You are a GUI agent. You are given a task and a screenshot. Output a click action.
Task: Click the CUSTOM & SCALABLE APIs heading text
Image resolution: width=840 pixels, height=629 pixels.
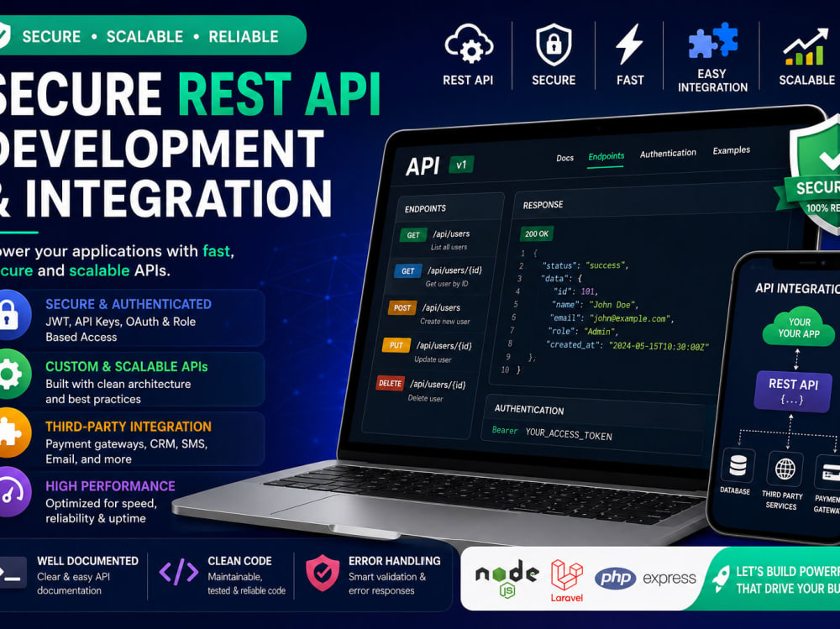tap(127, 366)
